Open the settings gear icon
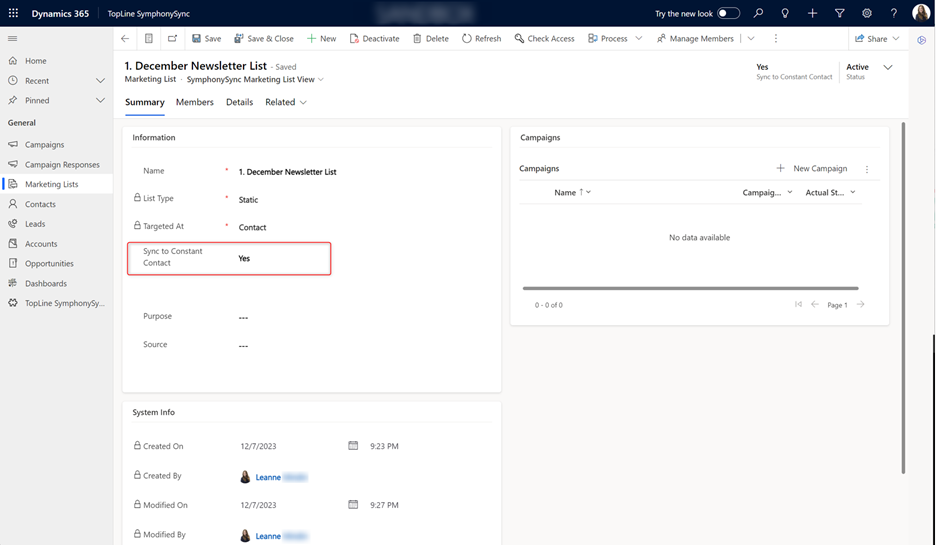 [x=867, y=13]
